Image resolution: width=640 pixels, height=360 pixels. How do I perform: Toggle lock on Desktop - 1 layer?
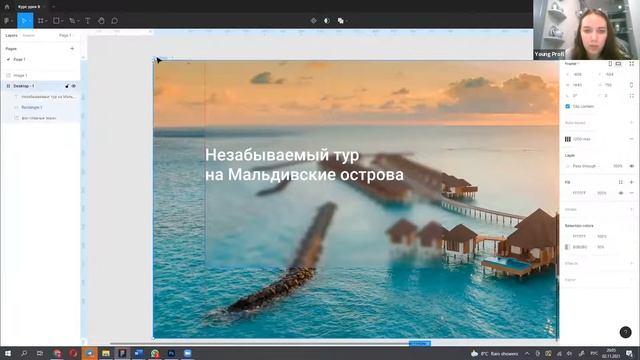(67, 86)
